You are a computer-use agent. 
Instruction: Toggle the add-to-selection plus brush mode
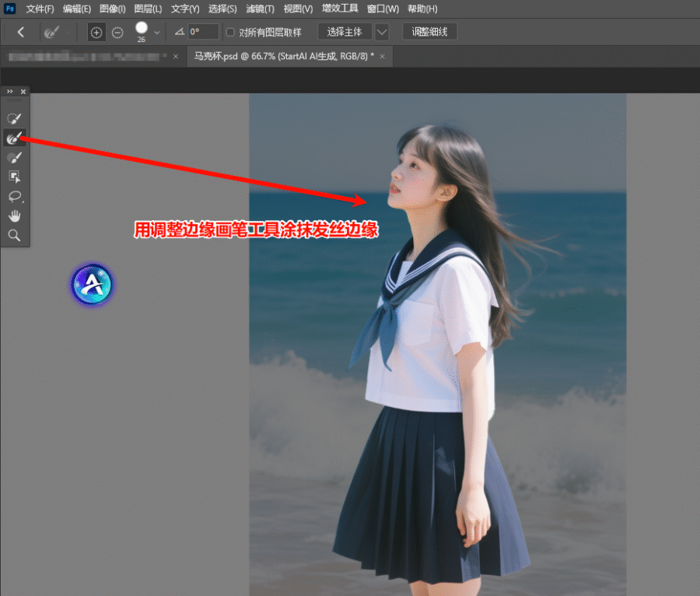[96, 32]
